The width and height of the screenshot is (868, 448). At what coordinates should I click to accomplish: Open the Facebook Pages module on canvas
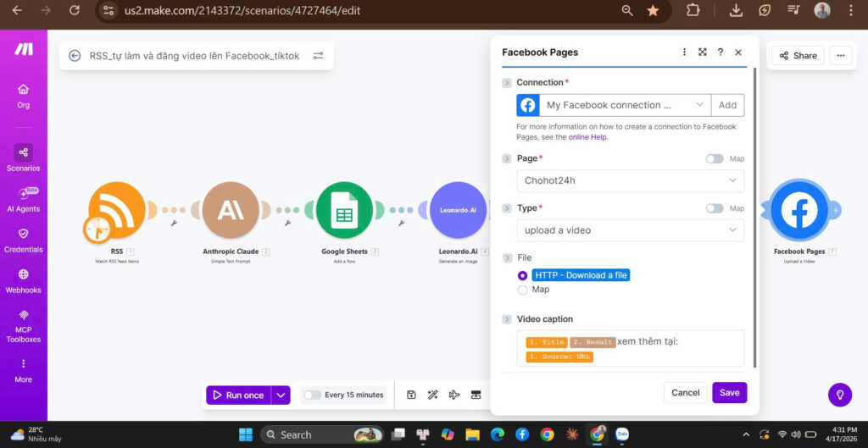798,211
